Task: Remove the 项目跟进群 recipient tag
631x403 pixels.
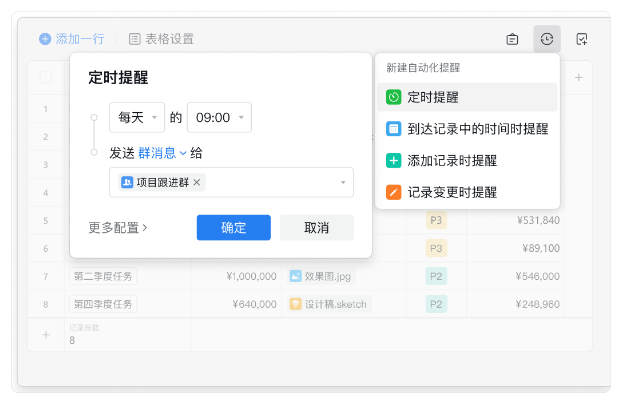Action: click(x=197, y=182)
